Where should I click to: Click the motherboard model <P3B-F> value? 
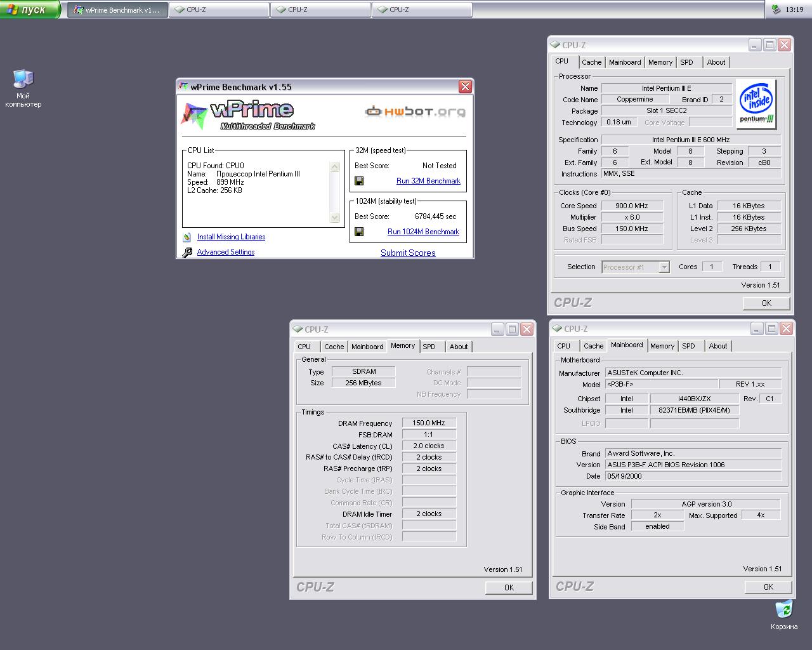(661, 384)
